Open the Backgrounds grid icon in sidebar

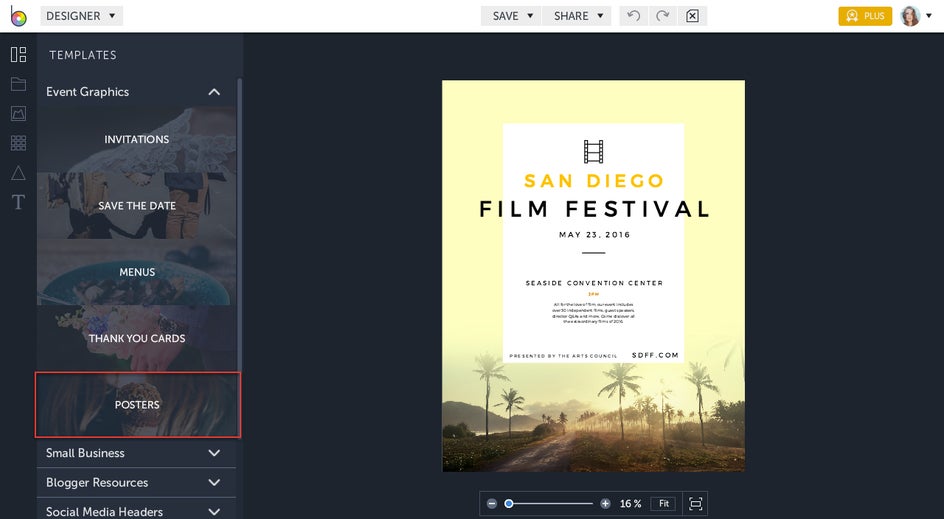click(x=18, y=143)
